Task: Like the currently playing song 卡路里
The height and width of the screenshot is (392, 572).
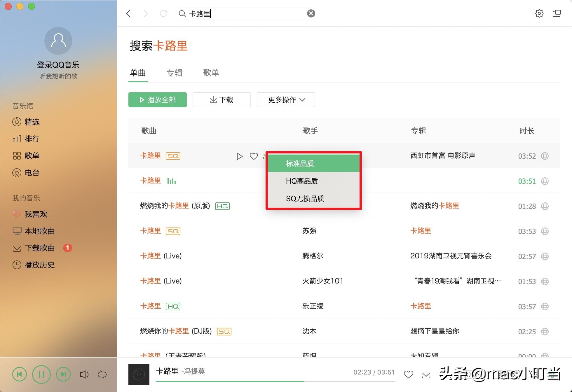Action: point(408,374)
